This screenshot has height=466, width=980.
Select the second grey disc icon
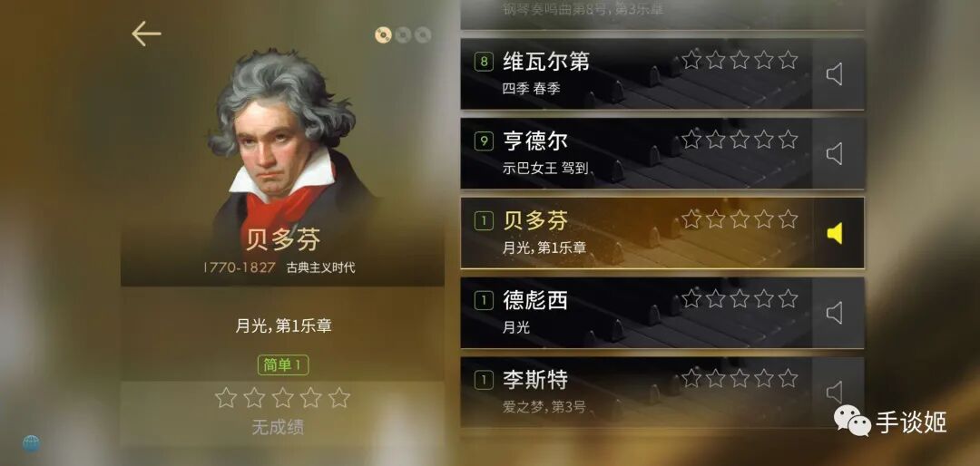[x=403, y=35]
